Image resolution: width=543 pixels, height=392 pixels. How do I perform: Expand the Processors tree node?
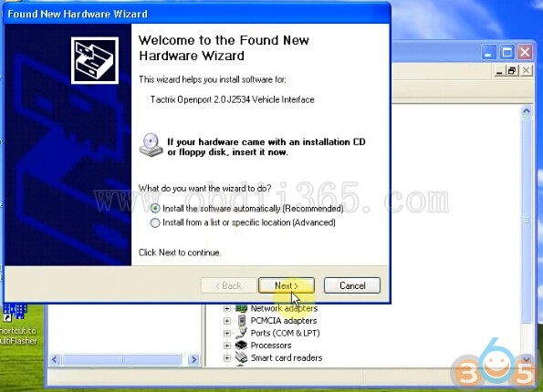[227, 346]
